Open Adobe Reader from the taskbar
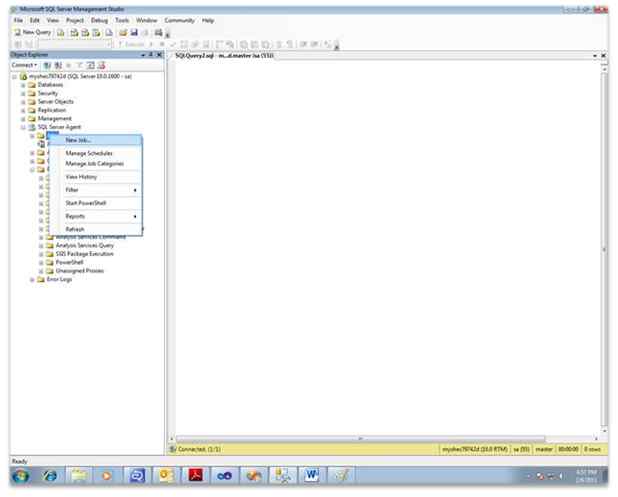Viewport: 618px width, 497px height. [x=195, y=476]
